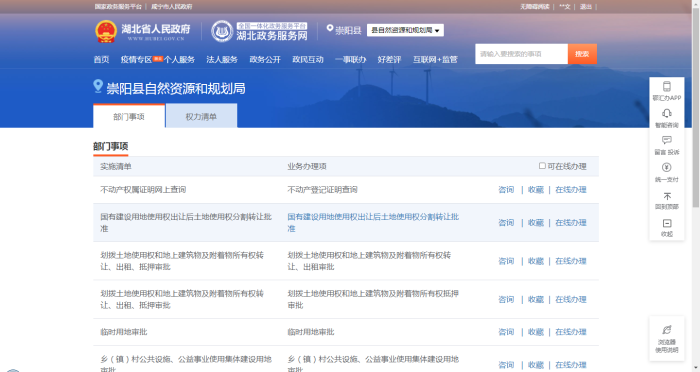Click 在线办理 for 不动产登记证明查询 row
700x372 pixels.
tap(571, 189)
